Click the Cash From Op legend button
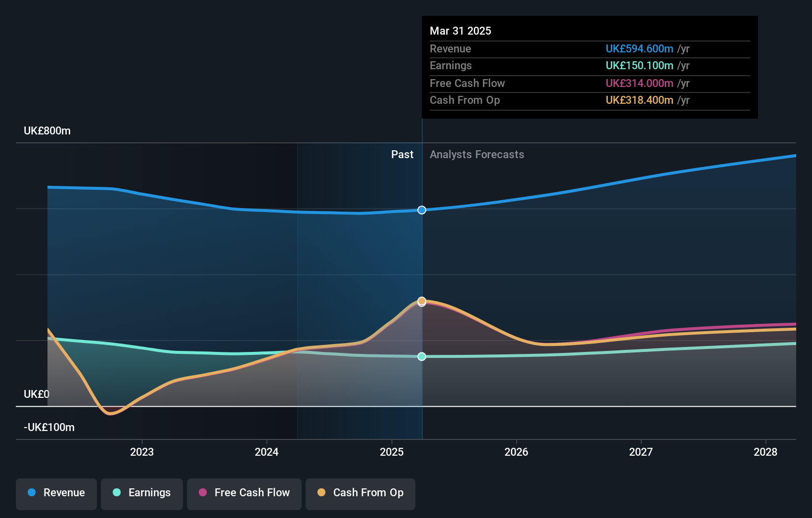This screenshot has height=518, width=812. (360, 493)
